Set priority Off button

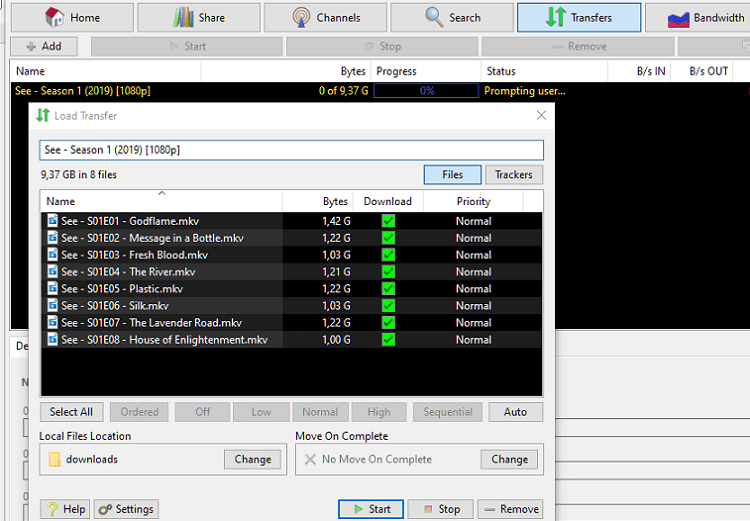click(202, 412)
